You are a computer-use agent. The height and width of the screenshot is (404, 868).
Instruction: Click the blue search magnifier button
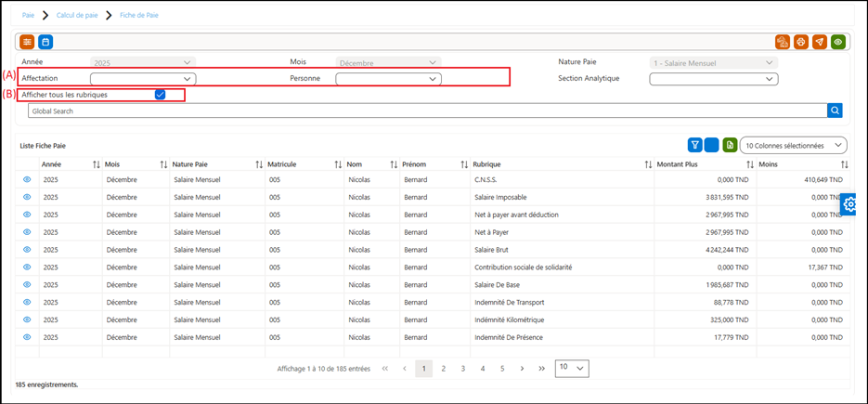(x=835, y=111)
